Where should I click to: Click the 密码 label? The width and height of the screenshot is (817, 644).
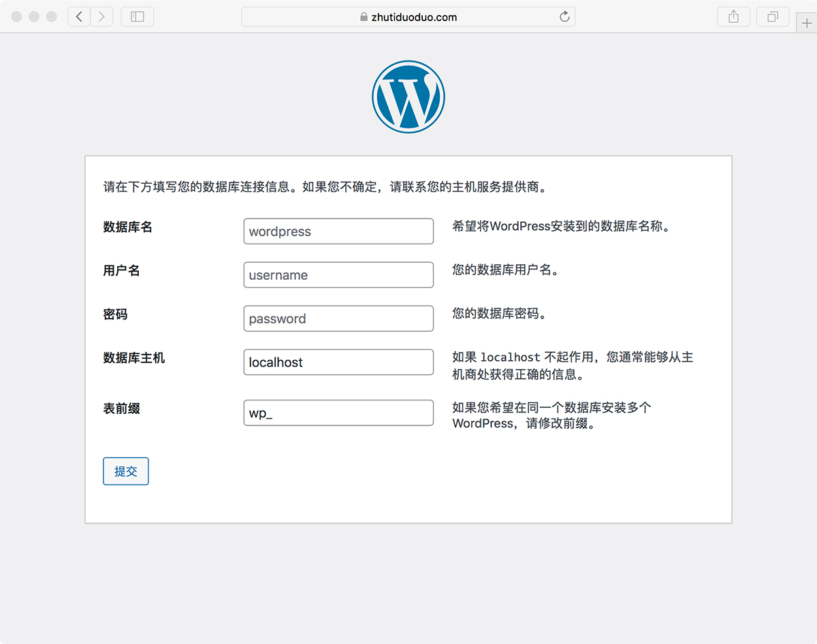tap(116, 314)
